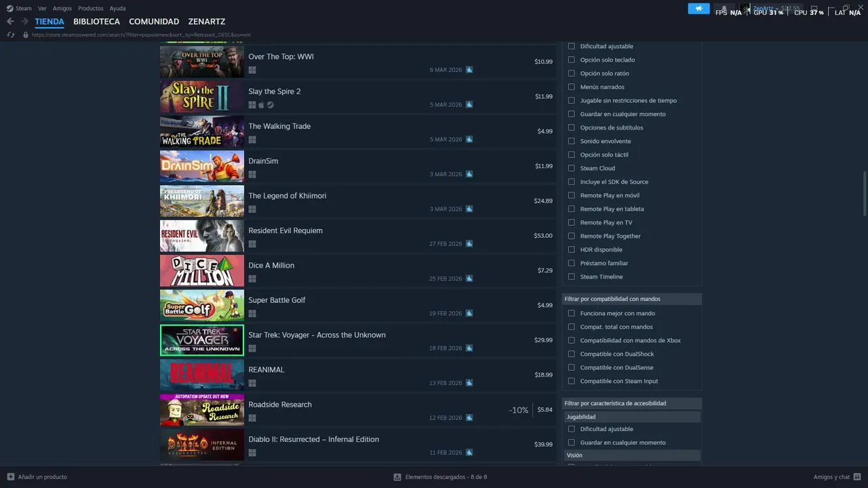Open the Resident Evil Requiem listing
Viewport: 868px width, 488px height.
(x=357, y=236)
